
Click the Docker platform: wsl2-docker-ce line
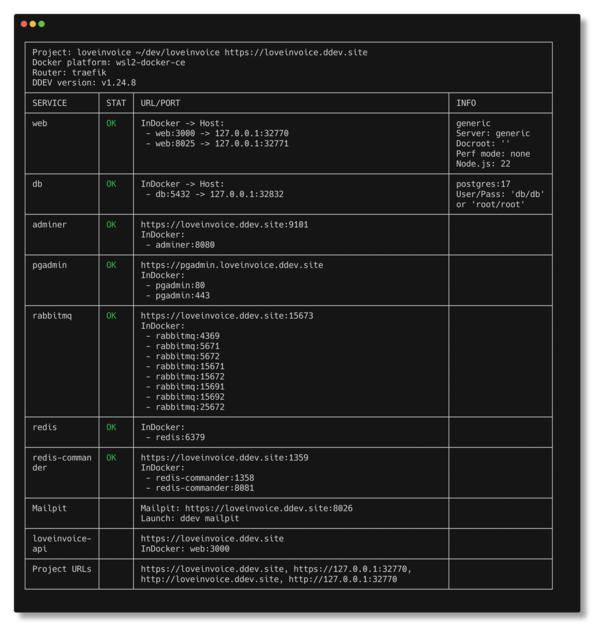click(109, 62)
